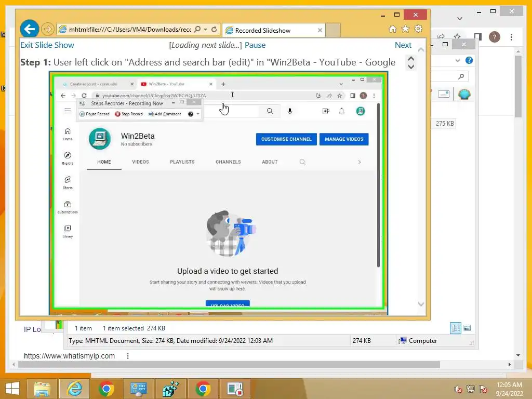This screenshot has width=532, height=399.
Task: Click the network tray icon
Action: [x=470, y=389]
